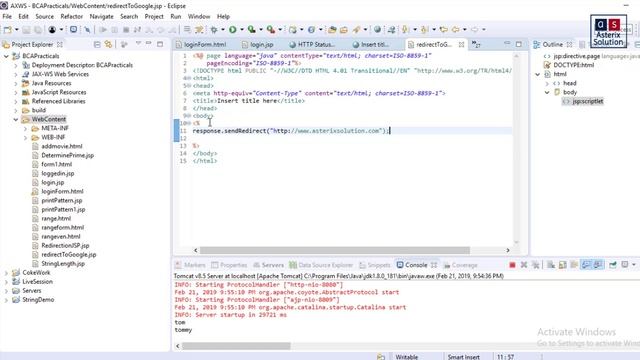This screenshot has height=360, width=640.
Task: Expand the WEB-INF folder
Action: coord(25,138)
